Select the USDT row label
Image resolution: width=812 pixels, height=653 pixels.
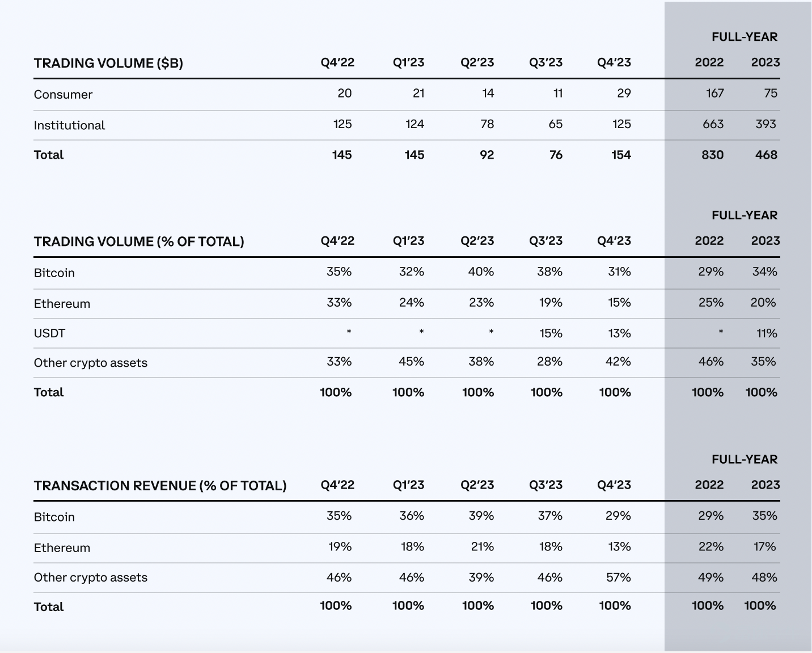(x=49, y=333)
